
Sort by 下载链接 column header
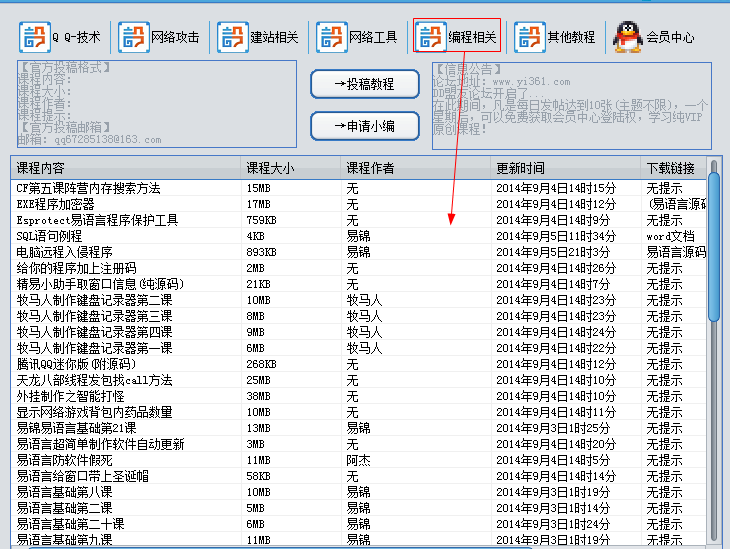tap(674, 168)
